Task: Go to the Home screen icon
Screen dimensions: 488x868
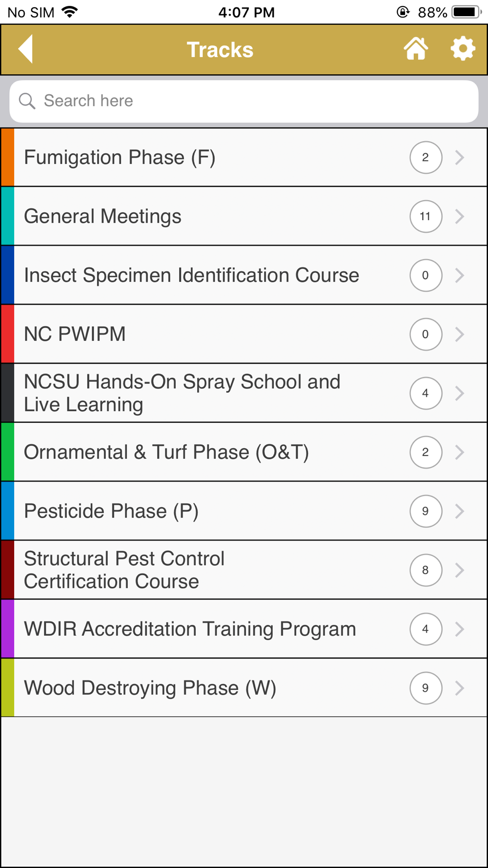Action: point(416,49)
